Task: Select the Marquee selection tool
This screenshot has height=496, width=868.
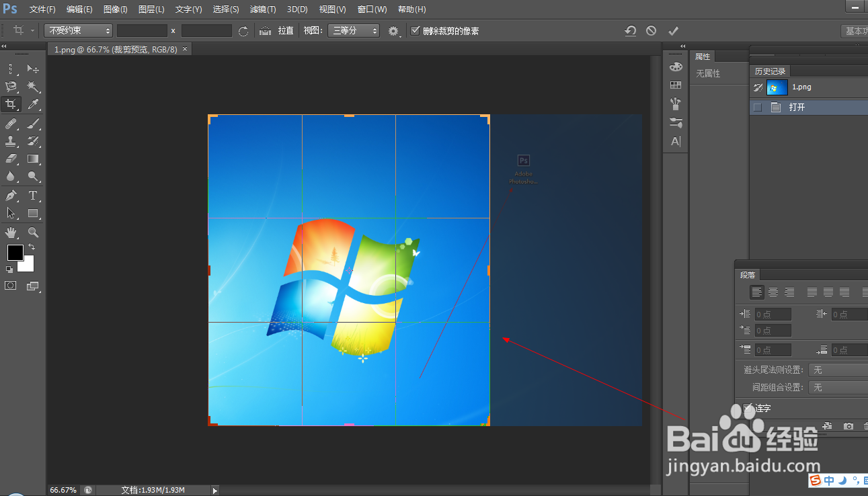Action: click(11, 69)
